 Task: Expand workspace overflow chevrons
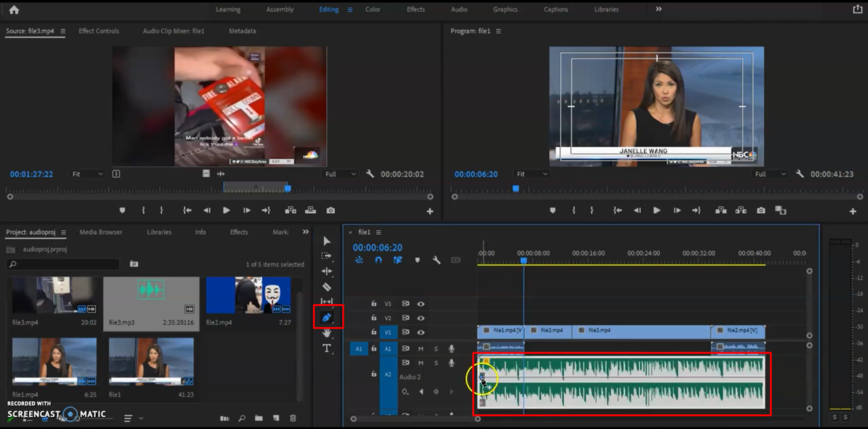(658, 10)
